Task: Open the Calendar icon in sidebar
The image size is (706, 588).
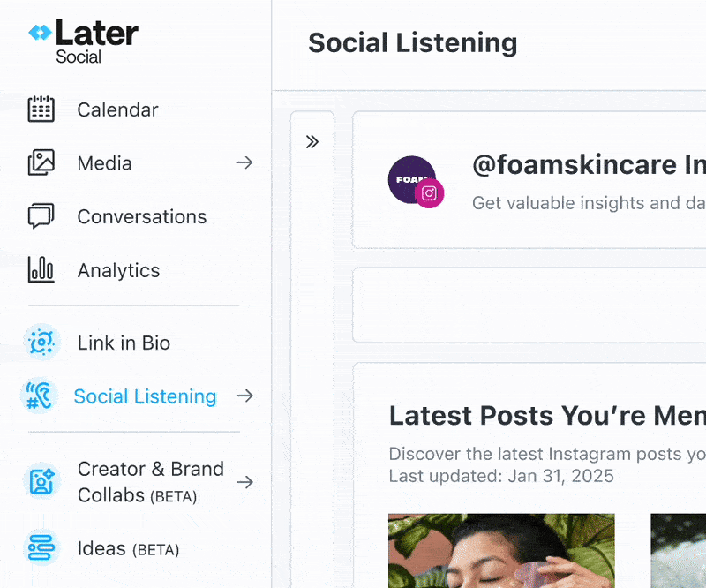Action: (x=41, y=109)
